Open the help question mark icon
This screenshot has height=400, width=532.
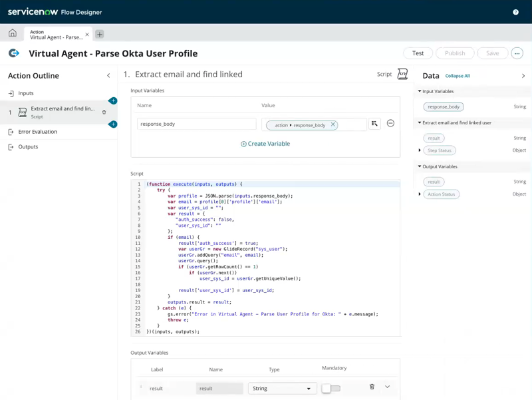(515, 12)
